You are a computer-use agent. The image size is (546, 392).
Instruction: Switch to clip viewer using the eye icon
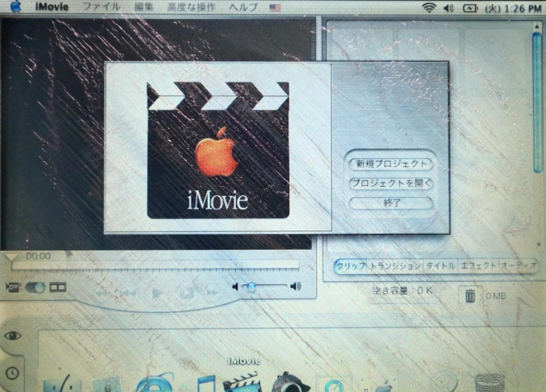click(13, 334)
